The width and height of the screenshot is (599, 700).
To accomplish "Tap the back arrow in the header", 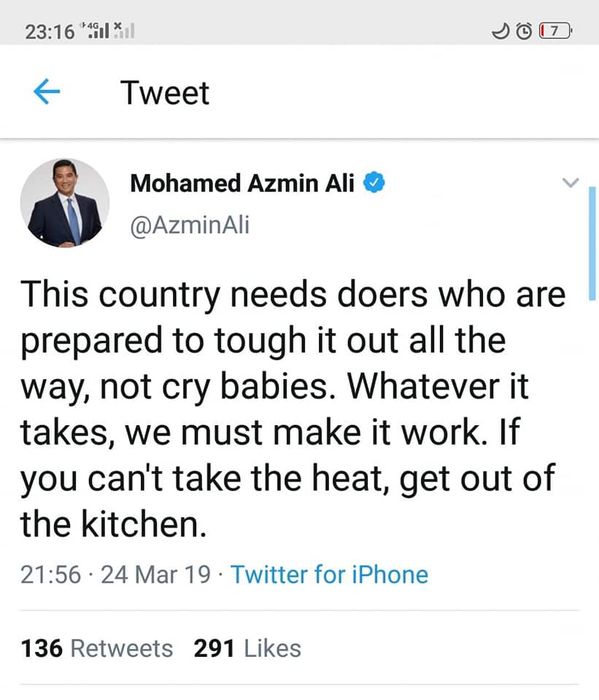I will (46, 93).
